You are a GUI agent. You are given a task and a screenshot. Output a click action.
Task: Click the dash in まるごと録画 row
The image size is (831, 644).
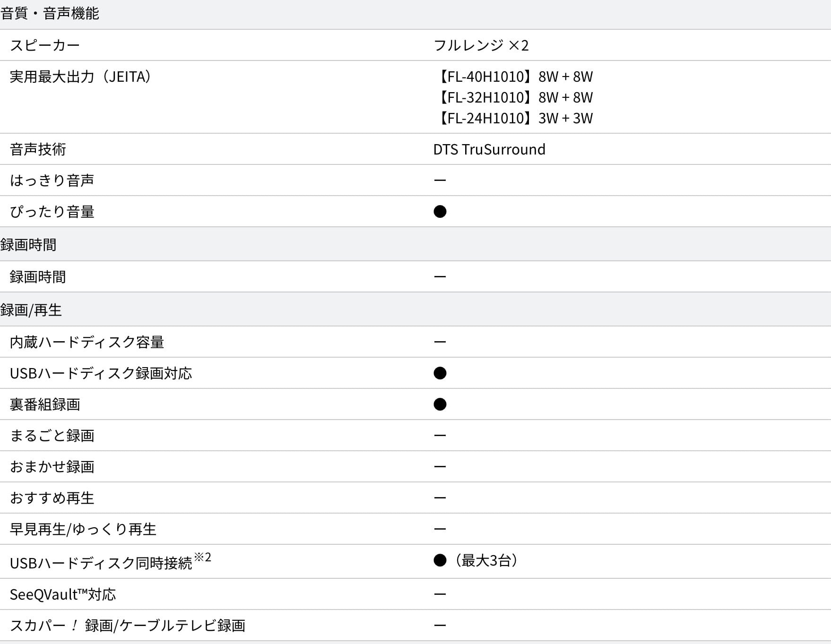440,435
